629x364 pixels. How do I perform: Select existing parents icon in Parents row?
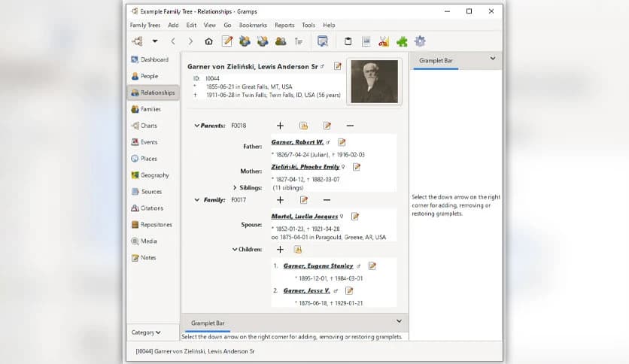[x=304, y=126]
